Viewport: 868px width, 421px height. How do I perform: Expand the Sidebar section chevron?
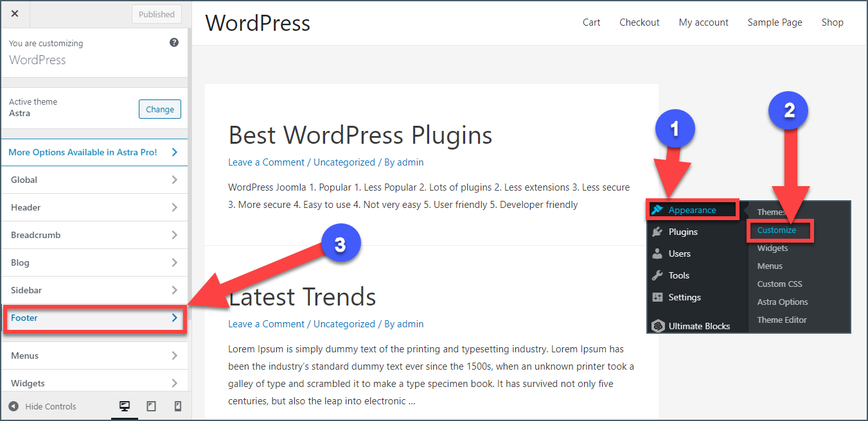pos(174,290)
